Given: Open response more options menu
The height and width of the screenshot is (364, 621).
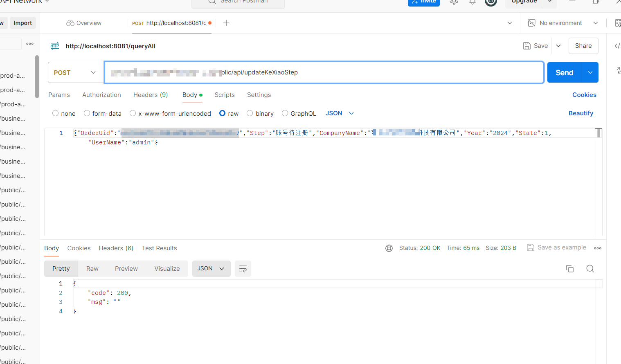Looking at the screenshot, I should click(598, 248).
